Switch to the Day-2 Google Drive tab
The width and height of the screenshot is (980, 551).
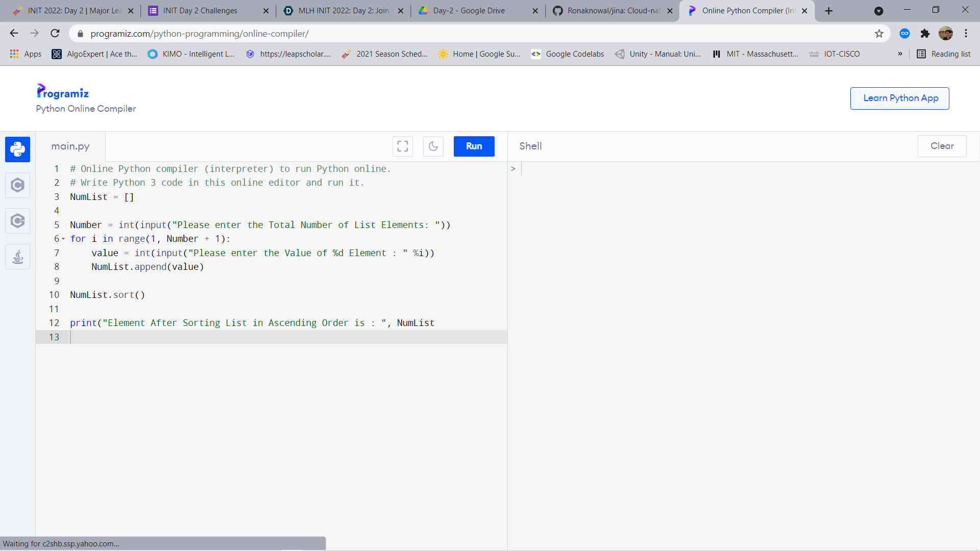pos(469,11)
